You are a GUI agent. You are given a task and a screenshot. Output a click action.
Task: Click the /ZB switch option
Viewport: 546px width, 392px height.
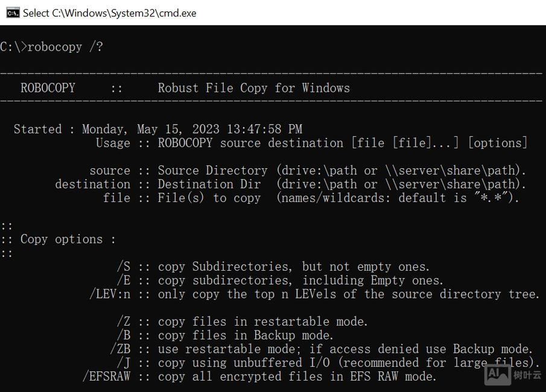pyautogui.click(x=120, y=349)
